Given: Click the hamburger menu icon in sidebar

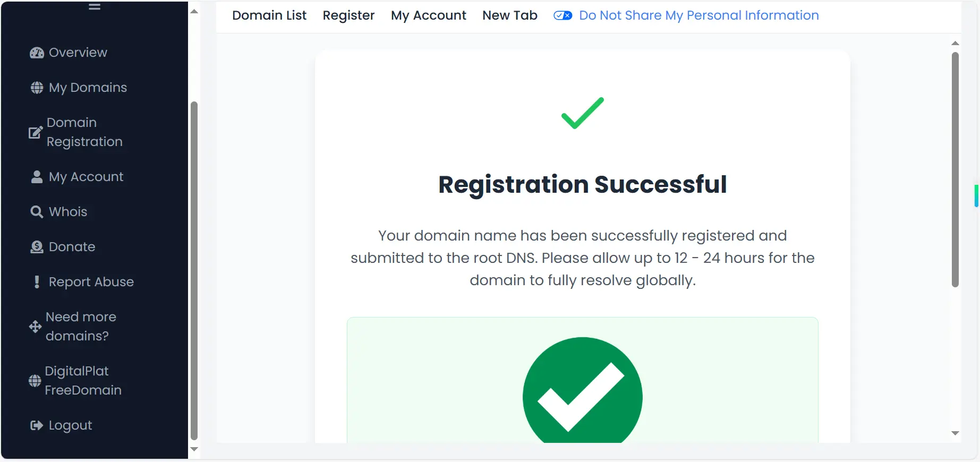Looking at the screenshot, I should point(95,6).
